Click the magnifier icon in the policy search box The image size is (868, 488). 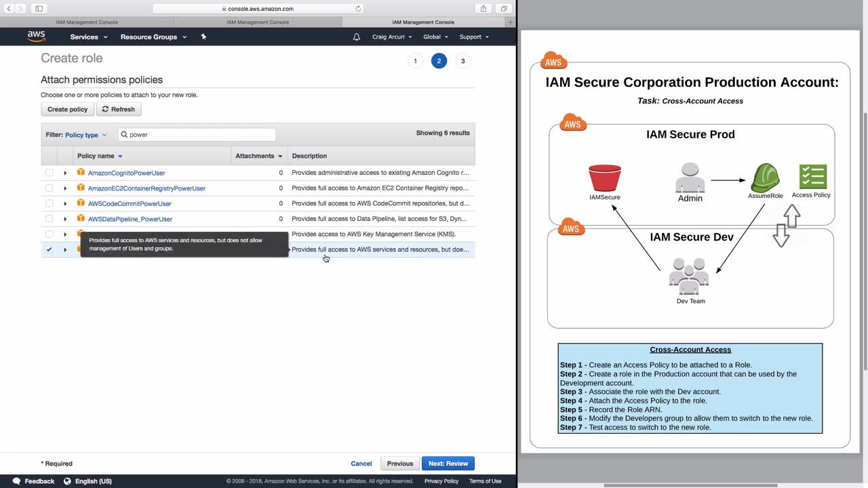pos(125,134)
